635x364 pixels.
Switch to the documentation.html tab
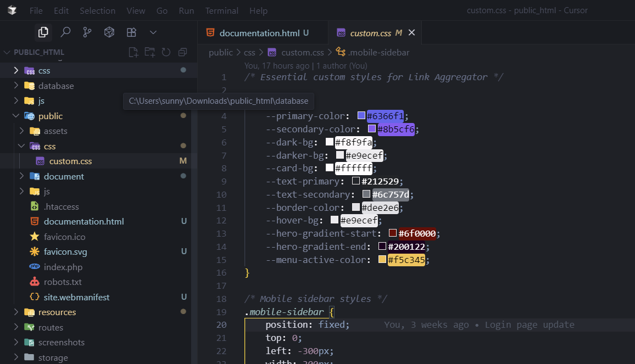tap(262, 32)
